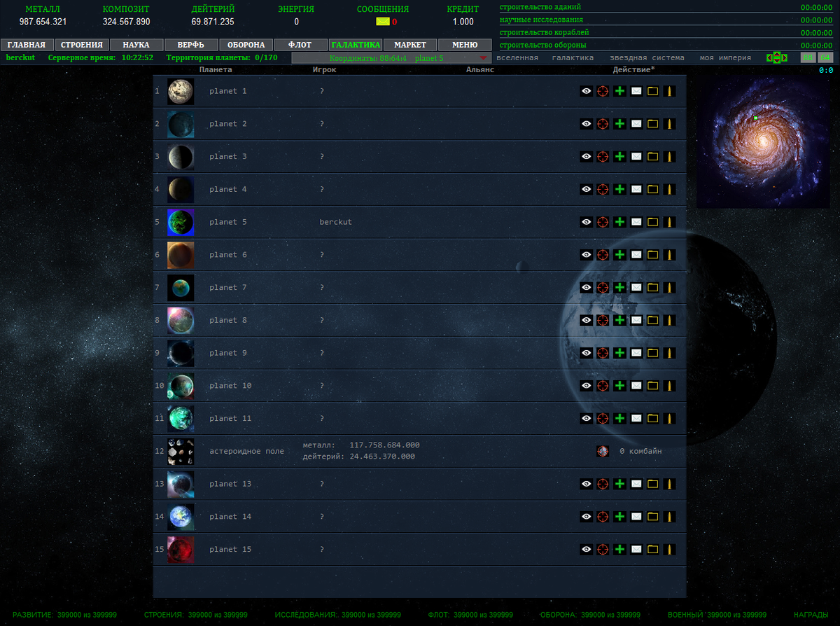Click the spiral galaxy map image

(x=762, y=141)
